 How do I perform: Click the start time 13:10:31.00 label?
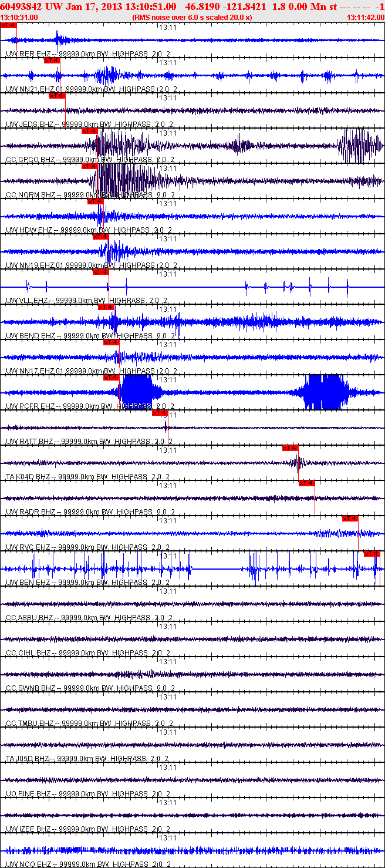click(x=19, y=18)
